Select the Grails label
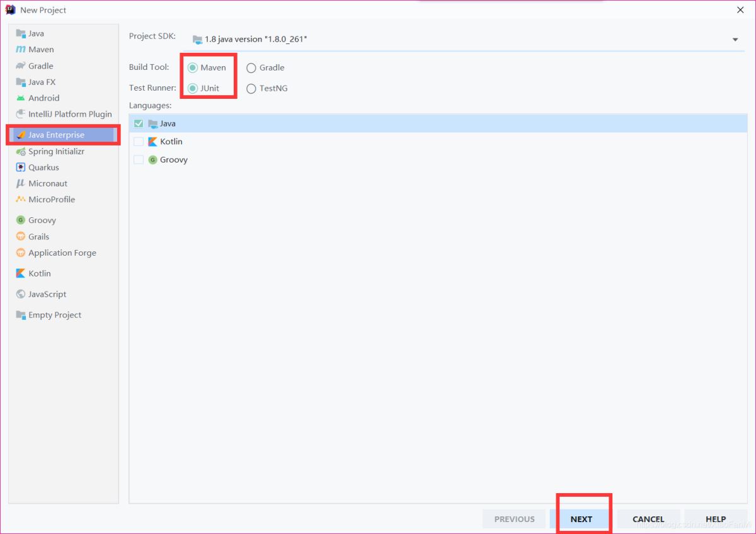Screen dimensions: 756x534 click(38, 236)
